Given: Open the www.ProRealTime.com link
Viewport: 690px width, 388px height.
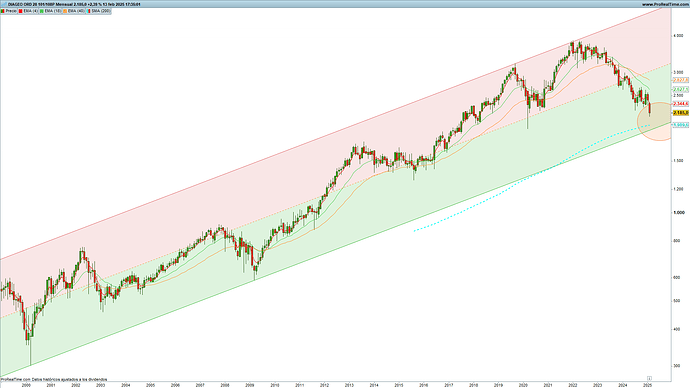Looking at the screenshot, I should pos(665,4).
